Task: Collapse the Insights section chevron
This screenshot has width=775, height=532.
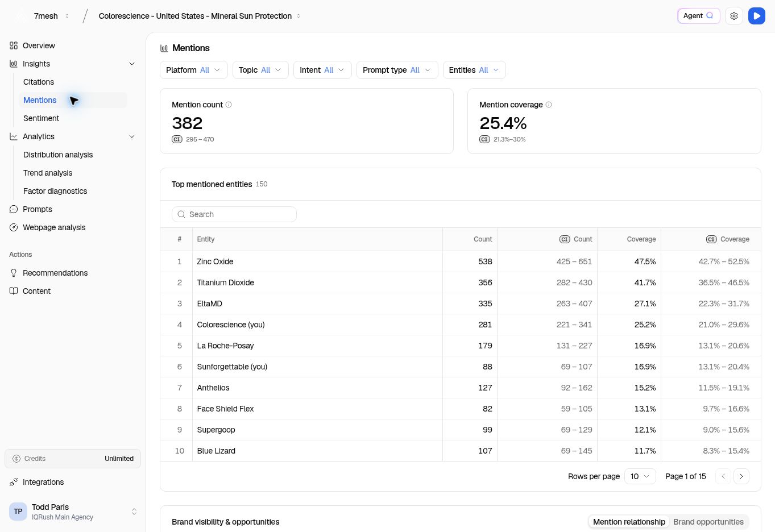Action: pos(132,64)
